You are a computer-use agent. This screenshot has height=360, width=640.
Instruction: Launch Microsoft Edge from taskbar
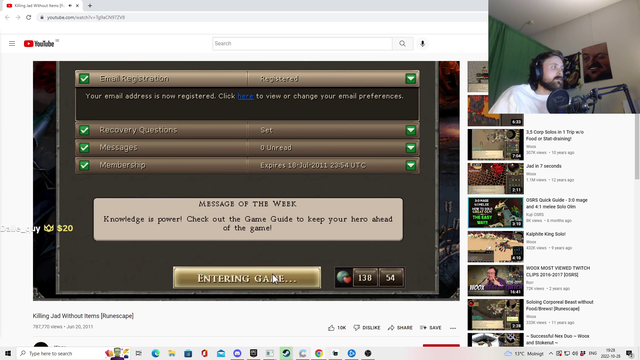point(156,353)
